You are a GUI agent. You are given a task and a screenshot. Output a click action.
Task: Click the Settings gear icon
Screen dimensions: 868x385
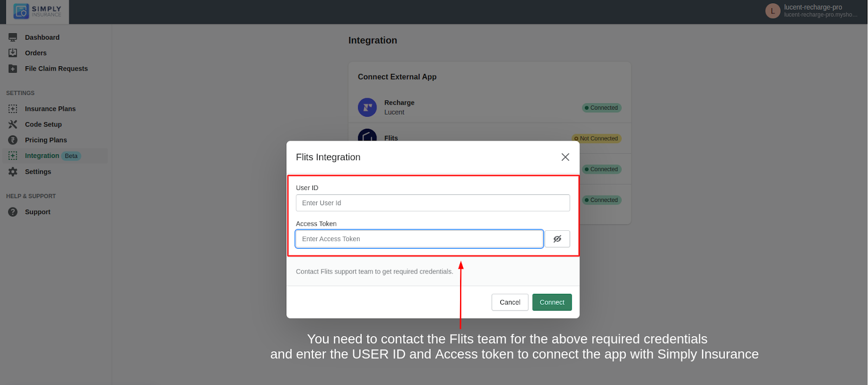pyautogui.click(x=13, y=172)
